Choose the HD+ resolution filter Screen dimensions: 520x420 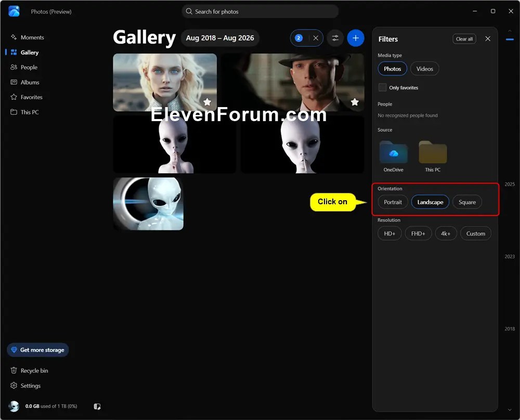click(389, 233)
